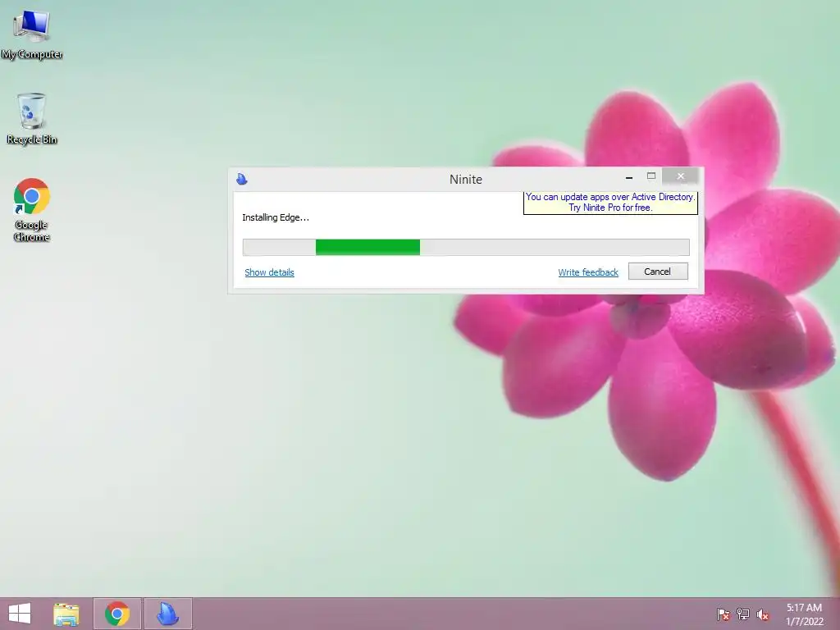Click the Ninite icon in the dialog title bar

pyautogui.click(x=242, y=179)
